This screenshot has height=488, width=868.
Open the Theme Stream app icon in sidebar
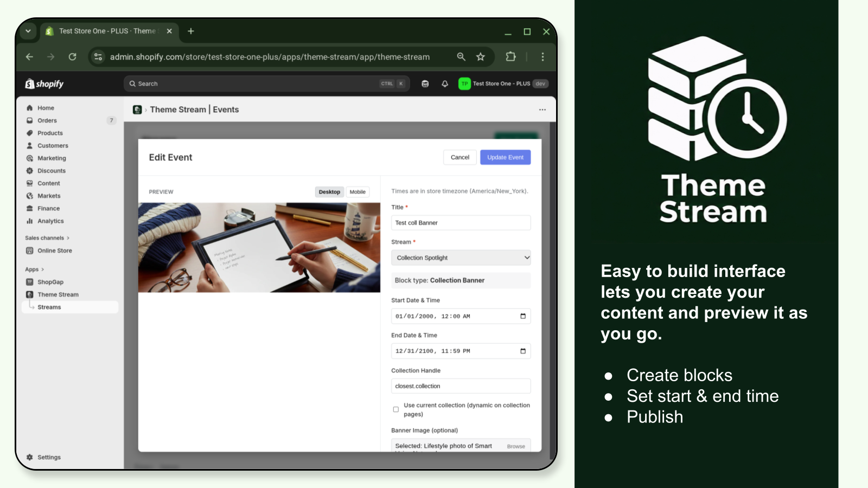(30, 294)
